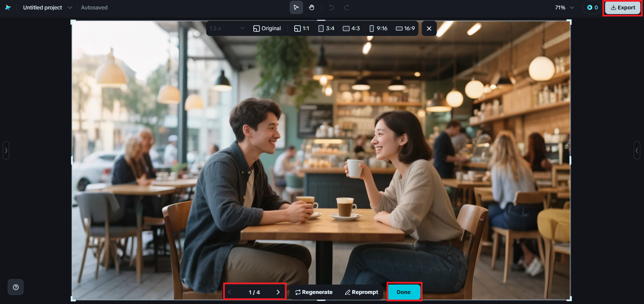Click the Export button
This screenshot has height=304, width=644.
tap(623, 7)
